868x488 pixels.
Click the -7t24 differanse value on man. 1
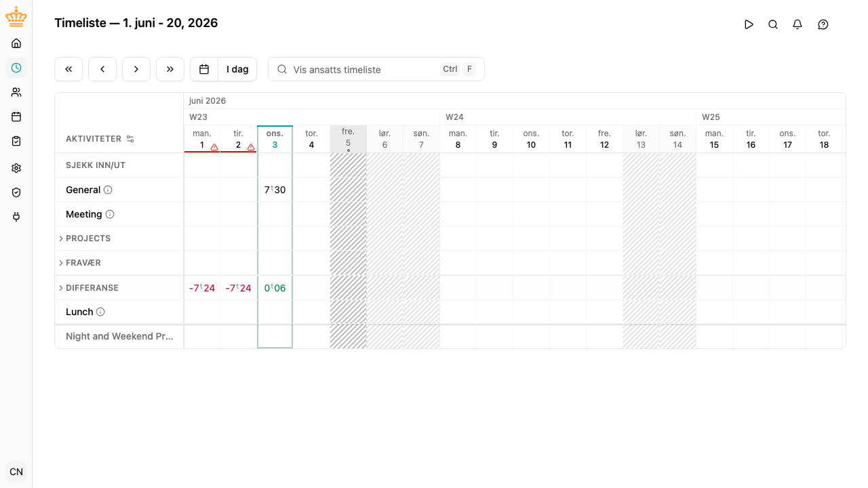tap(202, 288)
